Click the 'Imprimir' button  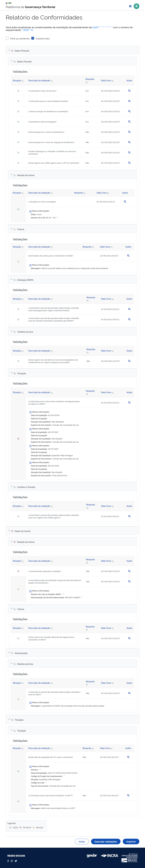[131, 841]
